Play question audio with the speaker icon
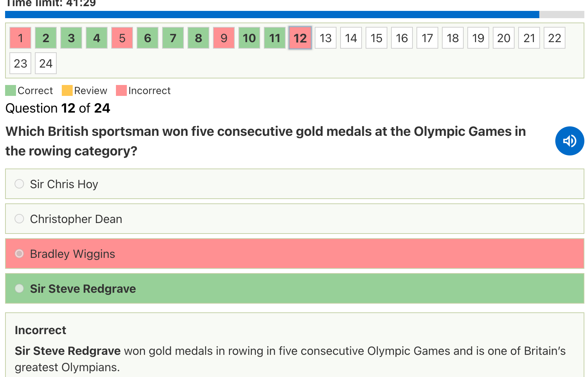The height and width of the screenshot is (377, 588). click(x=569, y=141)
